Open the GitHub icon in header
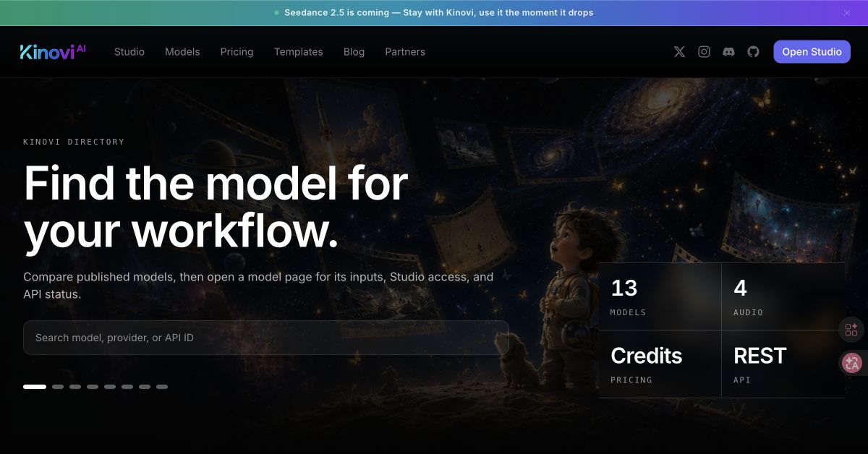Viewport: 868px width, 454px height. coord(753,52)
